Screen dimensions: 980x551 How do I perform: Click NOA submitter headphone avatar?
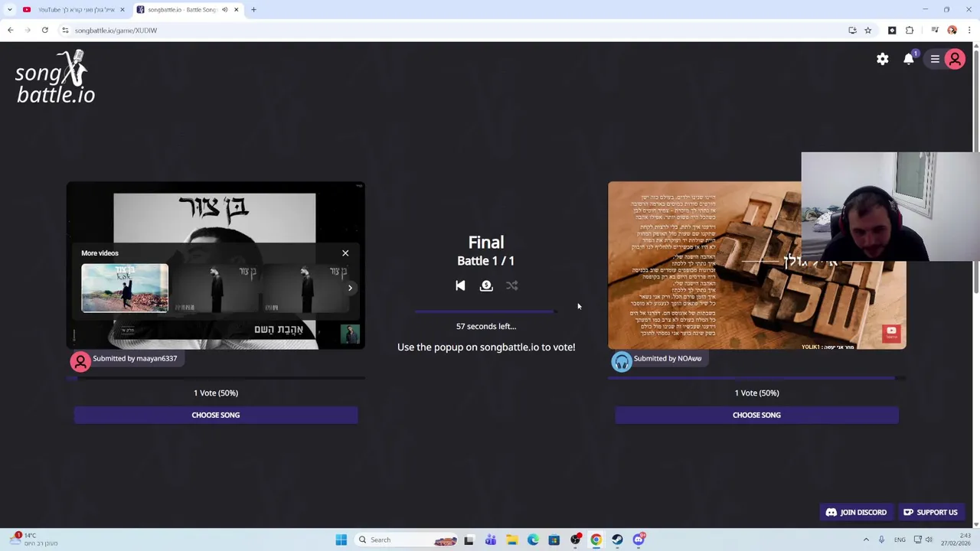[622, 361]
